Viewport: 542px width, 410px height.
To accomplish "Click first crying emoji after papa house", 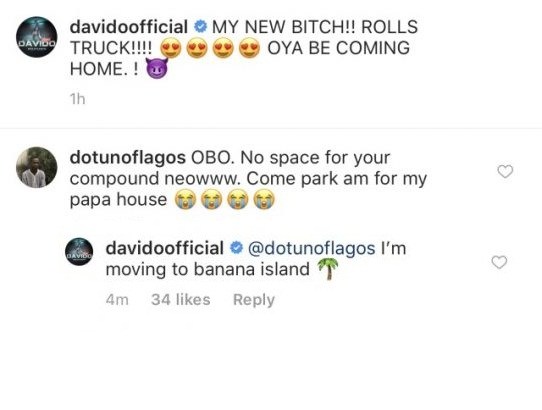I will pyautogui.click(x=185, y=199).
